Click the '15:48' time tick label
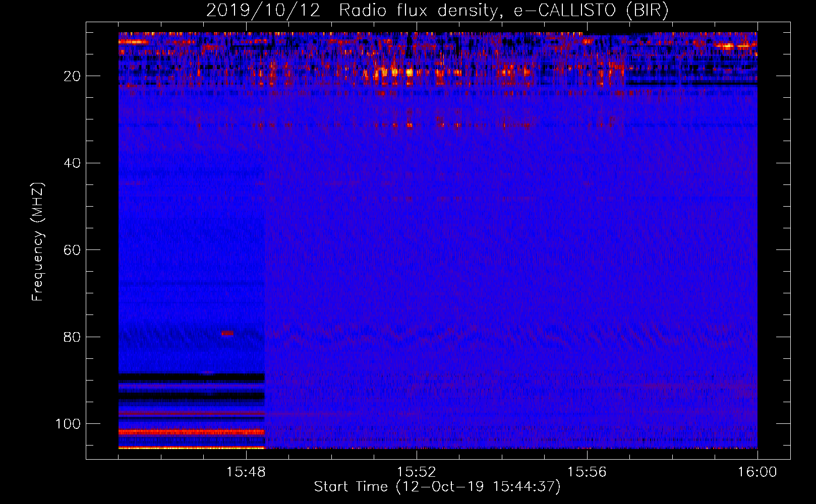This screenshot has height=504, width=816. [x=246, y=472]
